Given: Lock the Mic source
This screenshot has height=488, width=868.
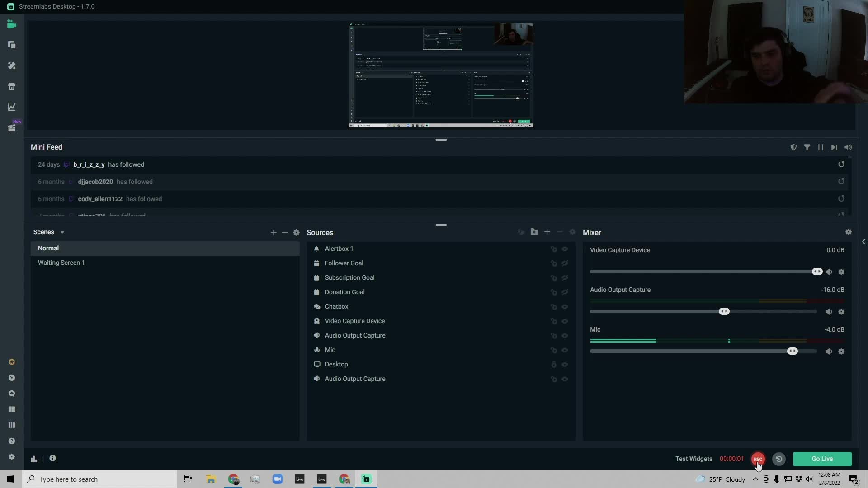Looking at the screenshot, I should point(554,350).
